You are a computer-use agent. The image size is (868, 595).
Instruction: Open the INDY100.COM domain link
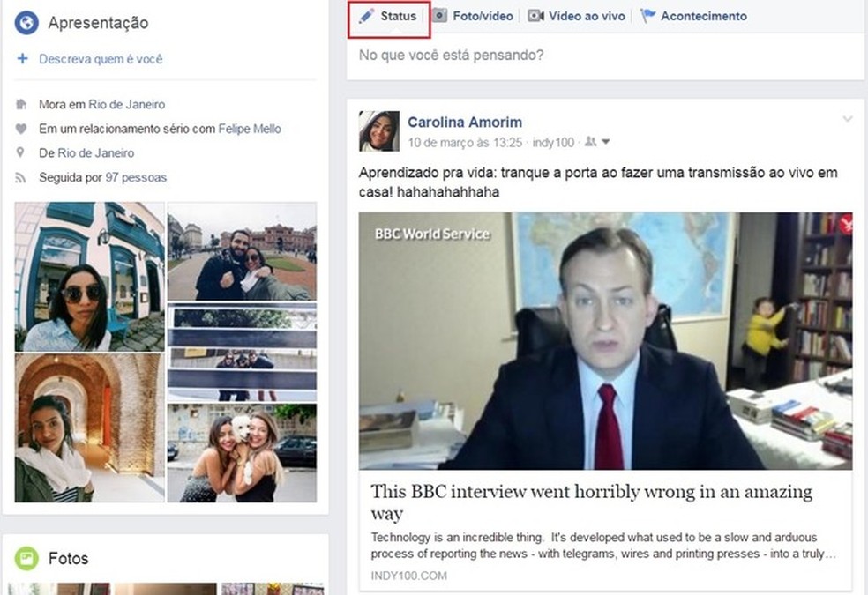click(409, 576)
